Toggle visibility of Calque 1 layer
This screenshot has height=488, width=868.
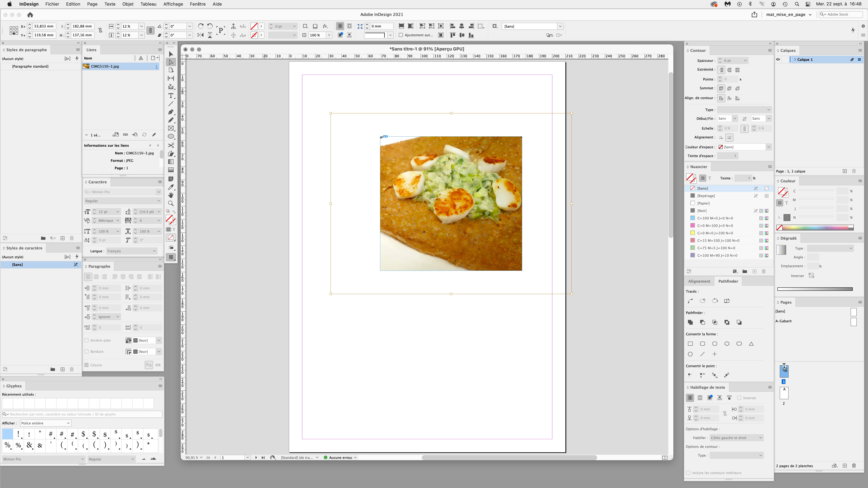778,60
